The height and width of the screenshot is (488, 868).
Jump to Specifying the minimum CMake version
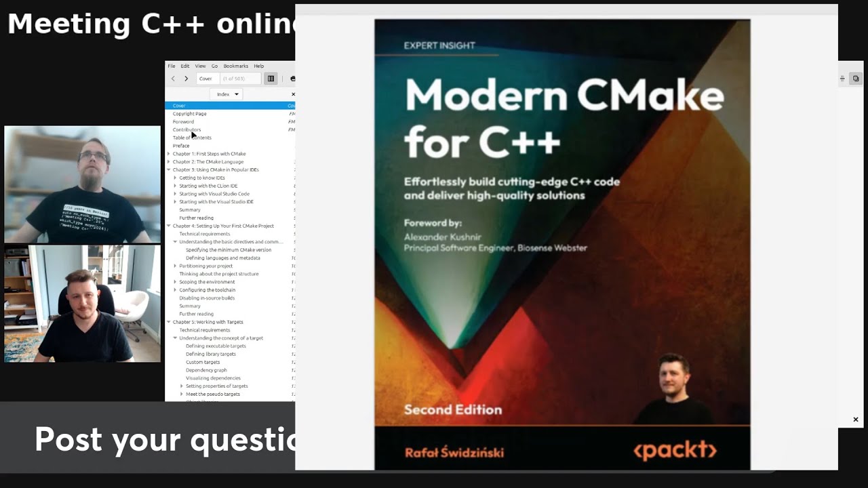click(x=229, y=250)
